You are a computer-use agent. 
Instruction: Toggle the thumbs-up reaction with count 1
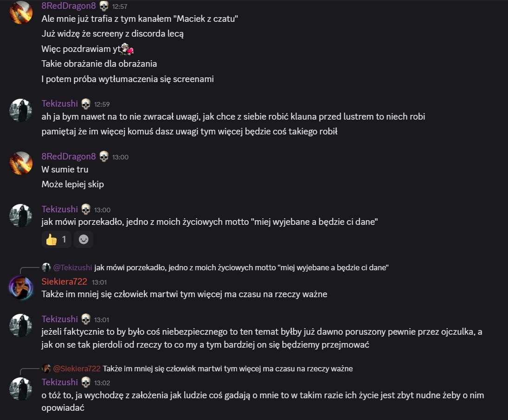(x=56, y=240)
